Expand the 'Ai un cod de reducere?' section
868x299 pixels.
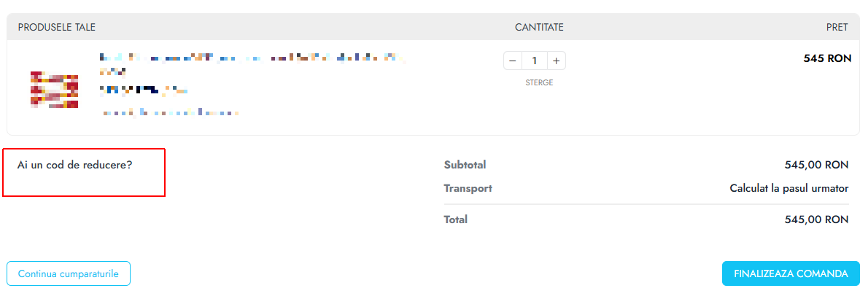click(74, 165)
